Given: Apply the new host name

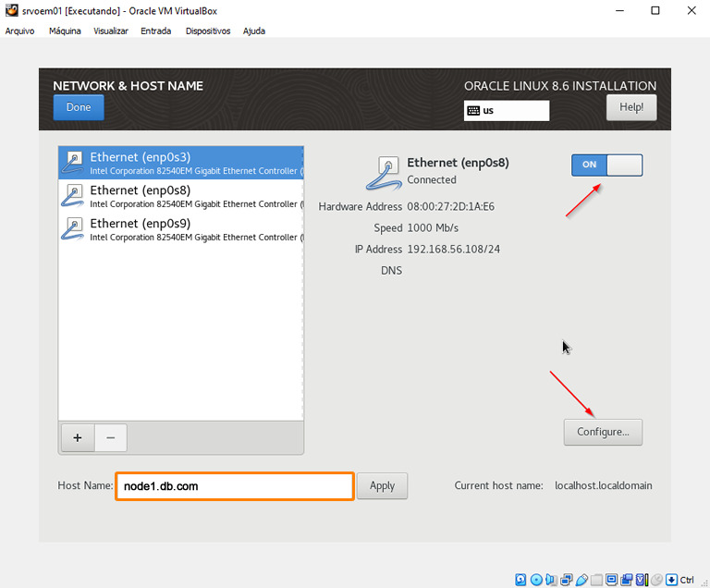Looking at the screenshot, I should point(382,485).
